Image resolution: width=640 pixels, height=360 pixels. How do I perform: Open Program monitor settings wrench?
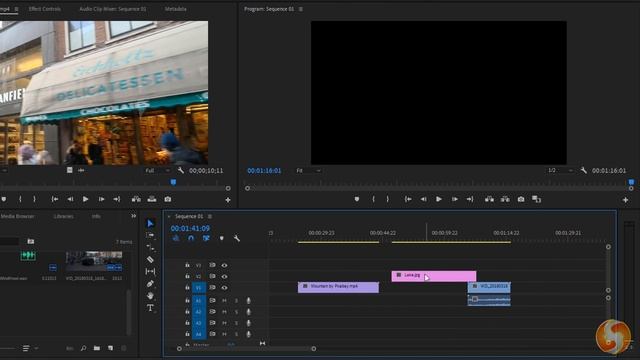point(584,170)
